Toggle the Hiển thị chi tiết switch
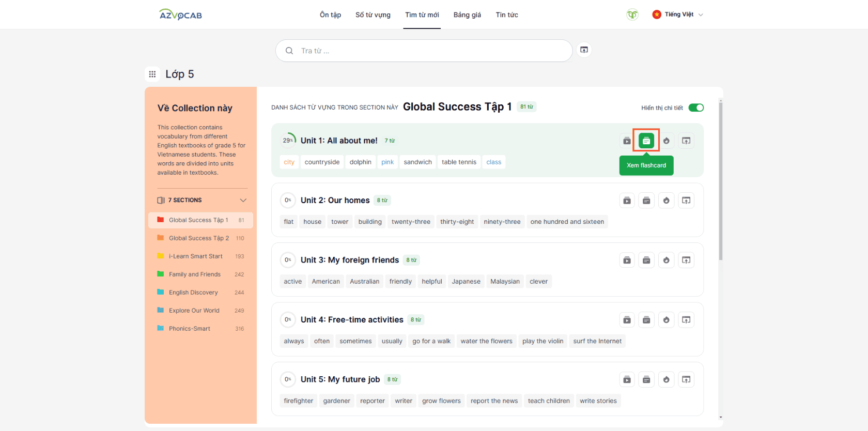 pyautogui.click(x=696, y=107)
